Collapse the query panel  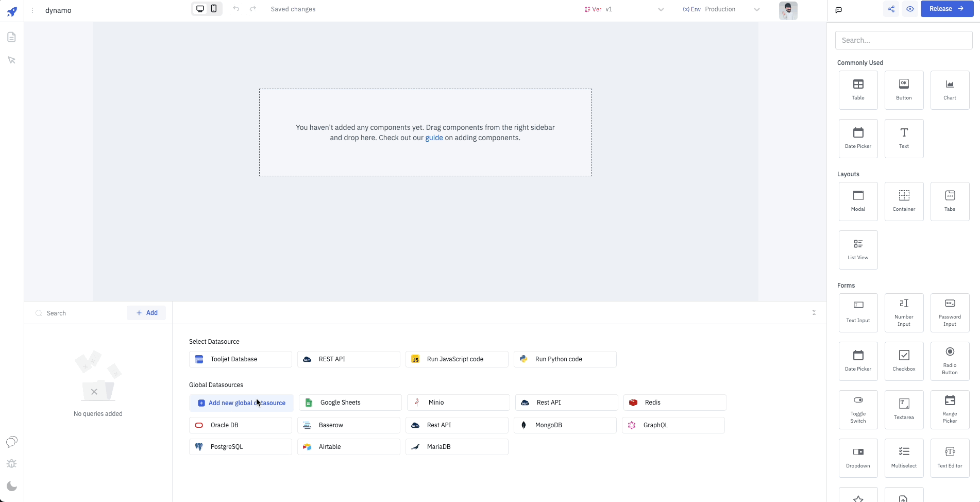[x=814, y=313]
